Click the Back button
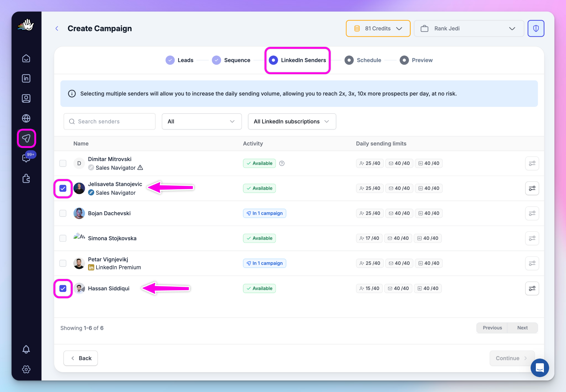Viewport: 566px width, 392px height. 80,358
